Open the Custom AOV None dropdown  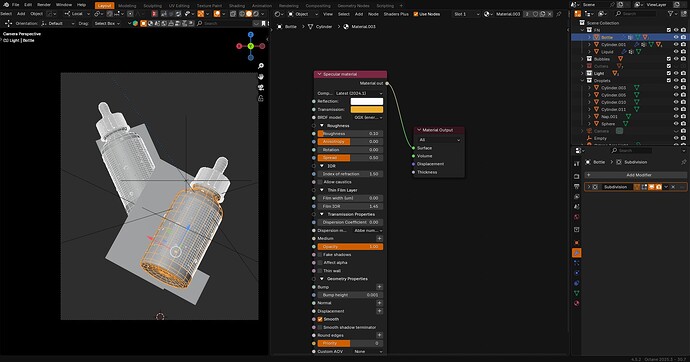pos(368,351)
